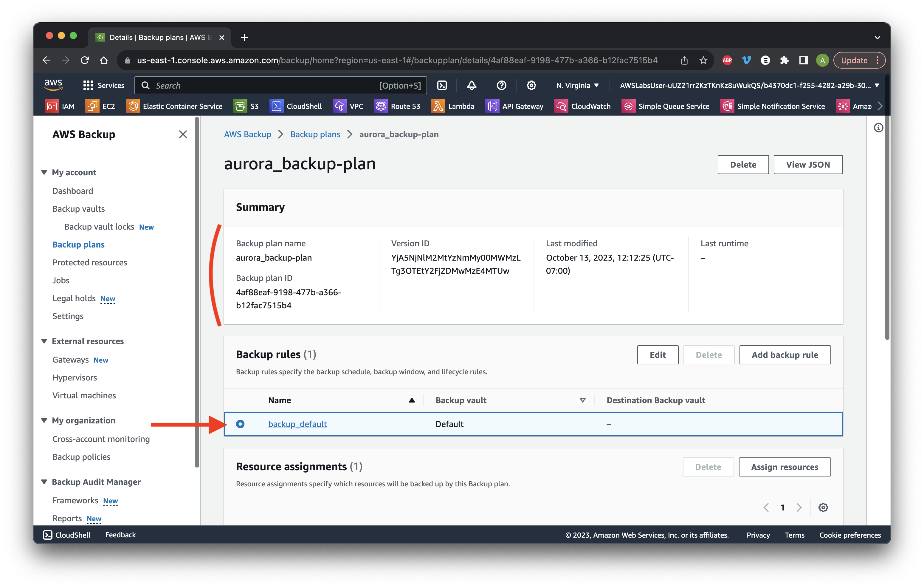Open the backup_default rule link
Viewport: 924px width, 588px height.
(x=297, y=424)
